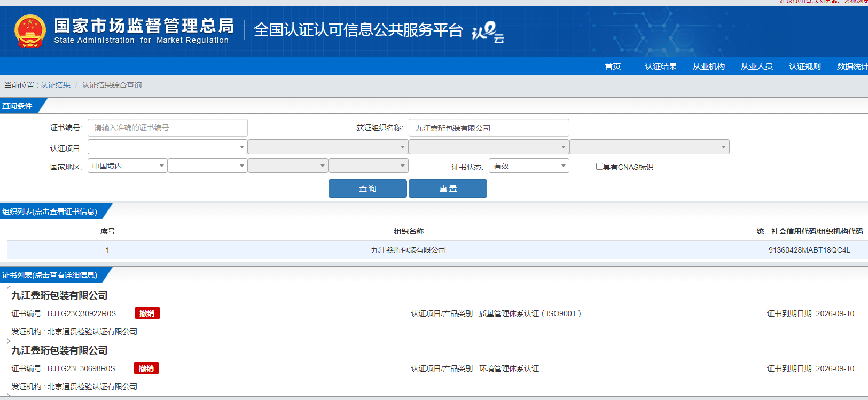
Task: Open the fourth 国家地区 region dropdown
Action: point(369,166)
